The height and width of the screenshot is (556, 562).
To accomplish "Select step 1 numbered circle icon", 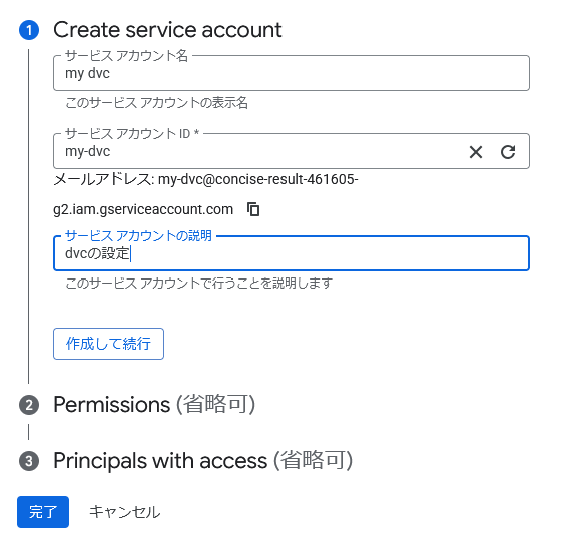I will [x=29, y=30].
